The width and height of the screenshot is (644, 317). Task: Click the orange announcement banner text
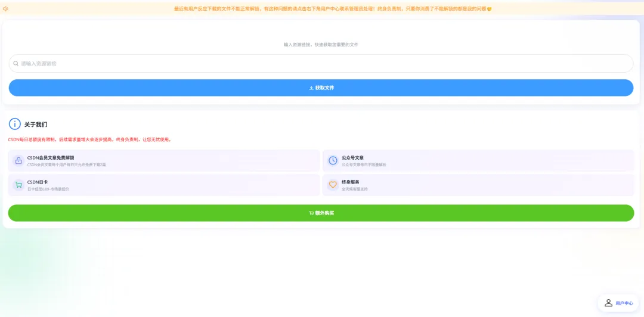coord(333,8)
